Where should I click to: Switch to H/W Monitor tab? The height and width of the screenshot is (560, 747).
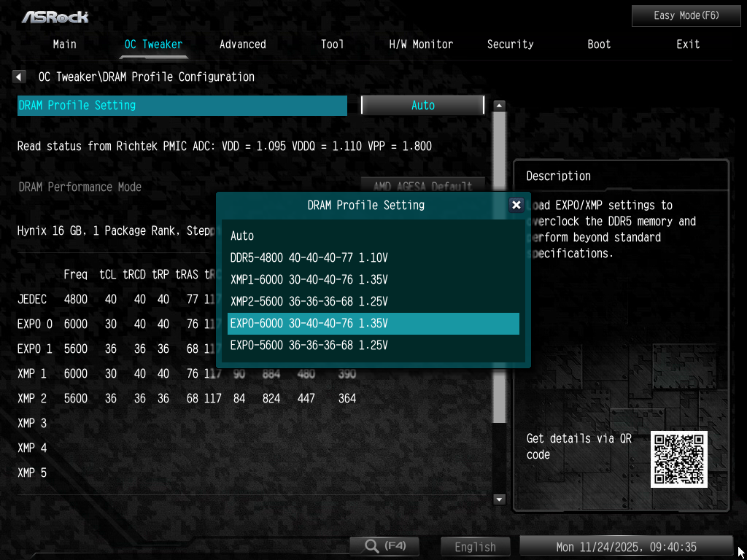[x=421, y=44]
